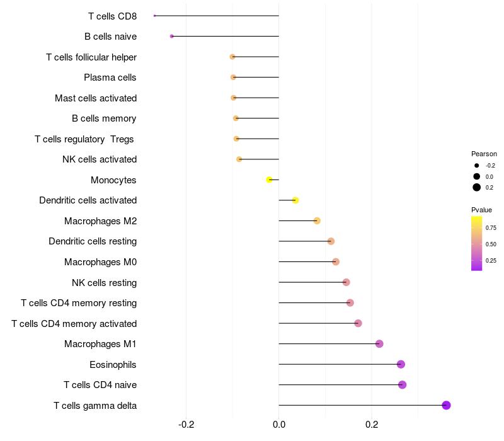Click the NK cells resting data point
This screenshot has height=441, width=504.
[x=346, y=282]
